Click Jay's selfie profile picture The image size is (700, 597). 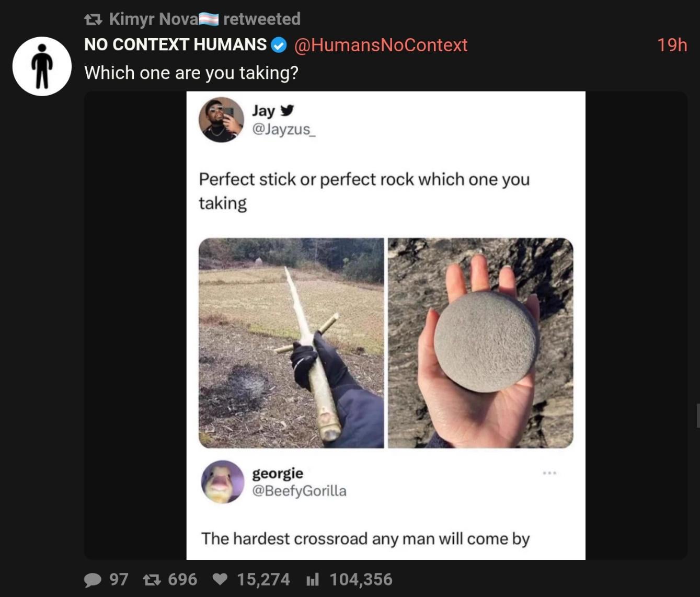221,120
